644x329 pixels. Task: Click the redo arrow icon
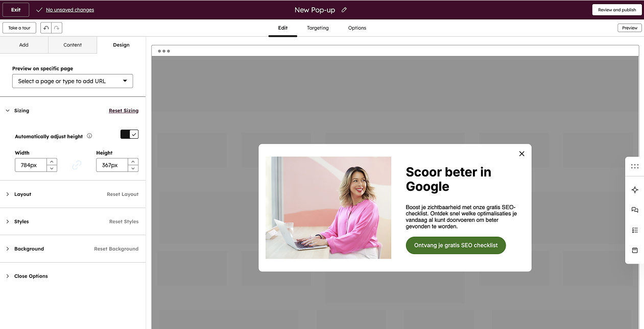click(x=57, y=28)
